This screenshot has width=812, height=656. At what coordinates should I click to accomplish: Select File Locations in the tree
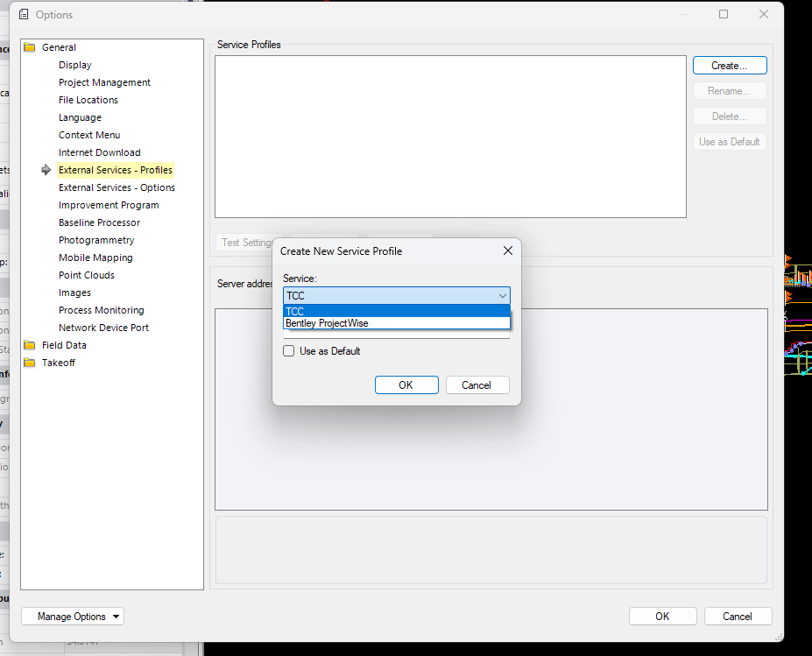pos(88,100)
